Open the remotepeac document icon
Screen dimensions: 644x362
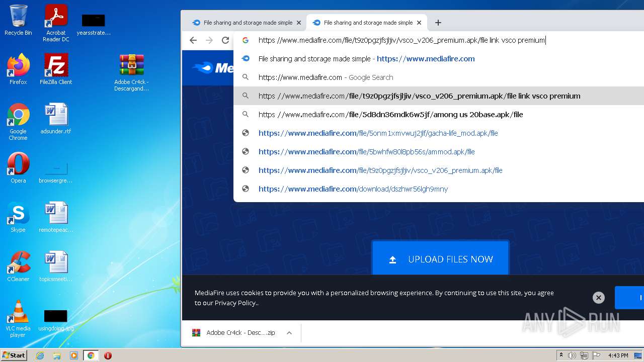[56, 217]
